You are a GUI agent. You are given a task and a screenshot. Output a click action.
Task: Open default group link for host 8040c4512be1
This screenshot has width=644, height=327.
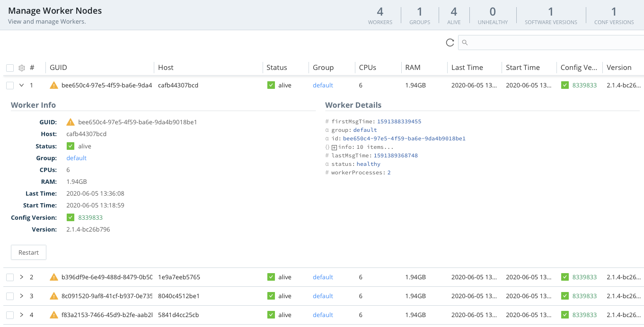point(323,296)
